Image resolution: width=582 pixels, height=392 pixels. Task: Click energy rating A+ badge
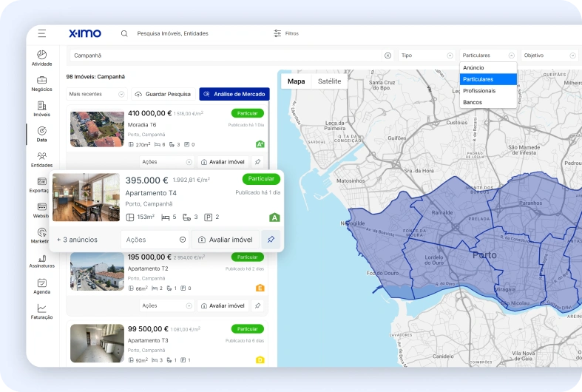pos(260,144)
